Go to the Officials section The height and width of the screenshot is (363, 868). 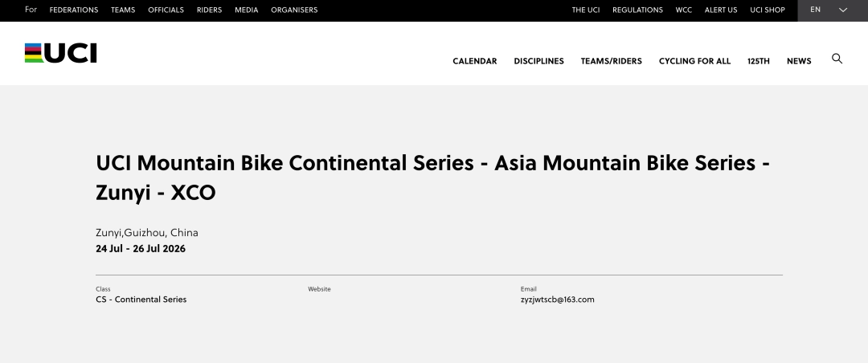click(166, 10)
